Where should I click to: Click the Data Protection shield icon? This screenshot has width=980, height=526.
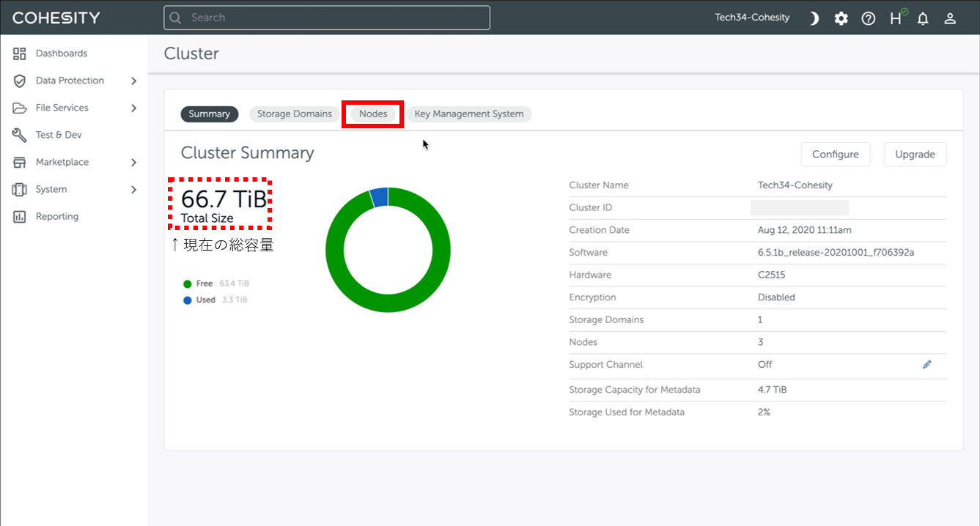pyautogui.click(x=20, y=81)
